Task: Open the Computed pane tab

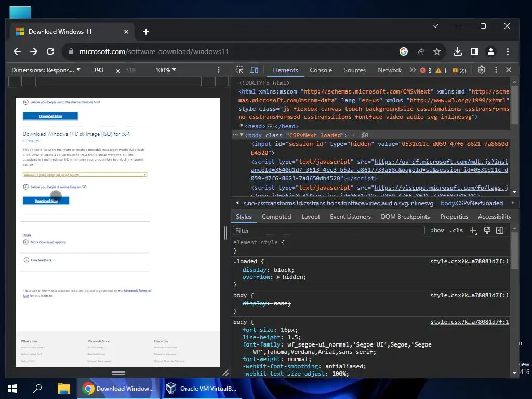Action: [276, 217]
